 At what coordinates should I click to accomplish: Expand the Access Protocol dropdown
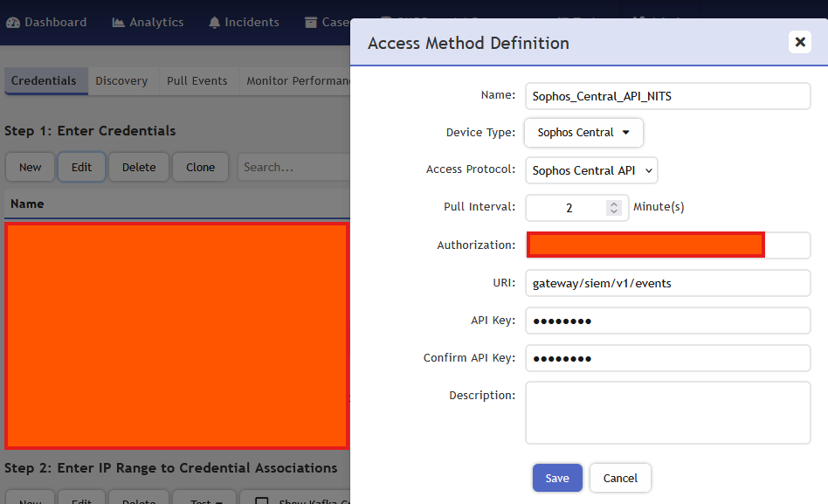point(591,170)
